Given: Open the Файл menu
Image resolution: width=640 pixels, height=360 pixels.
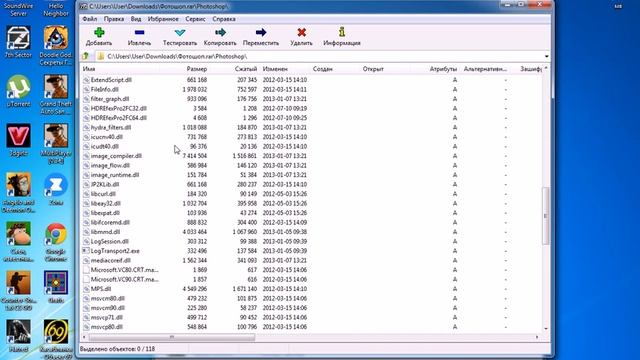Looking at the screenshot, I should (x=89, y=19).
